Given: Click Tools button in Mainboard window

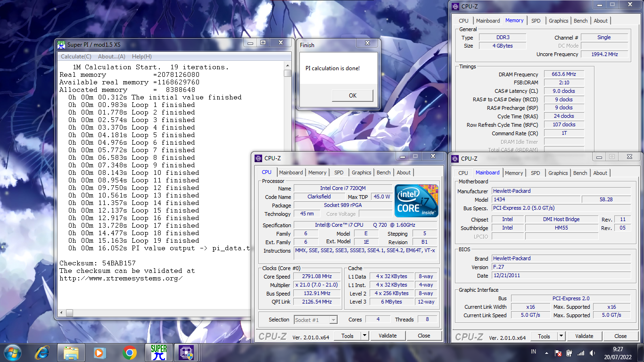Looking at the screenshot, I should (544, 336).
